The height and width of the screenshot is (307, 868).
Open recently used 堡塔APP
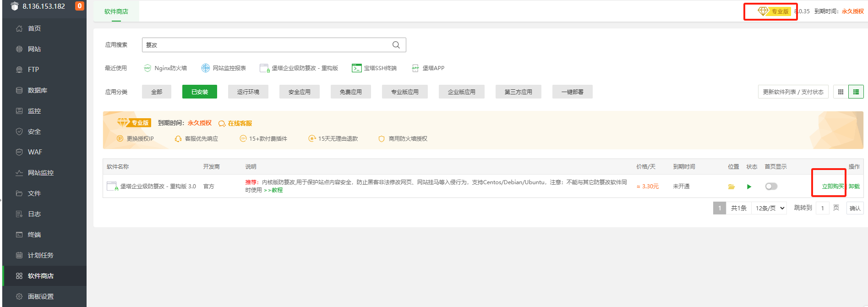[x=428, y=68]
